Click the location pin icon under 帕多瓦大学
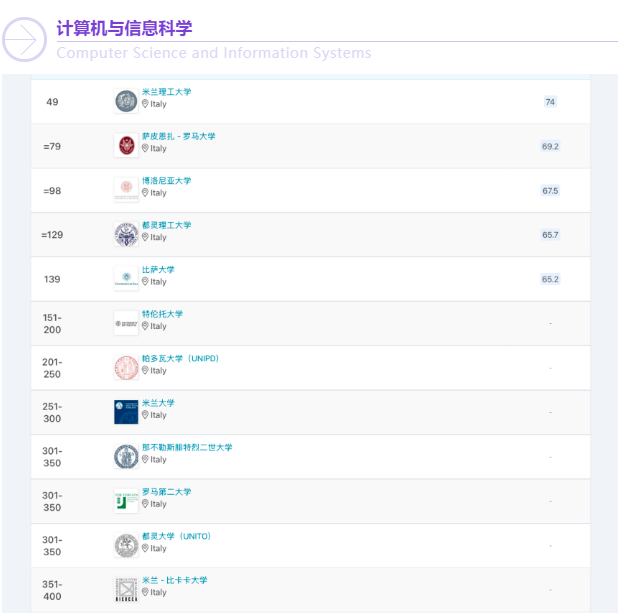Image resolution: width=620 pixels, height=613 pixels. (145, 370)
